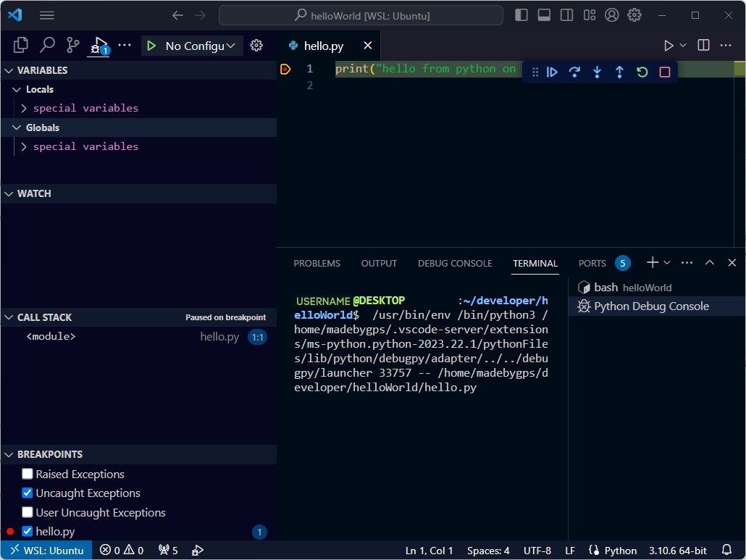746x560 pixels.
Task: Enable Raised Exceptions breakpoint
Action: click(27, 475)
